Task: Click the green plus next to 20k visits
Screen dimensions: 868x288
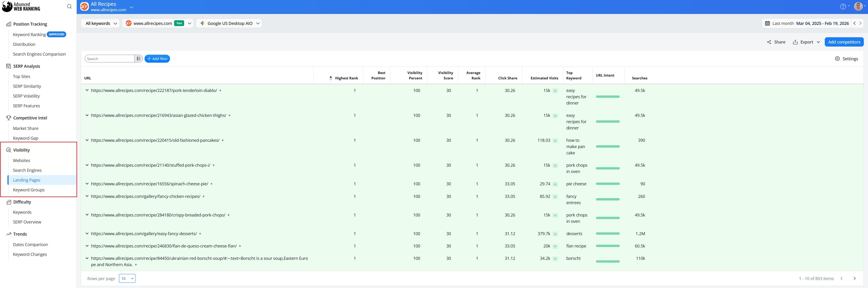Action: [x=555, y=246]
